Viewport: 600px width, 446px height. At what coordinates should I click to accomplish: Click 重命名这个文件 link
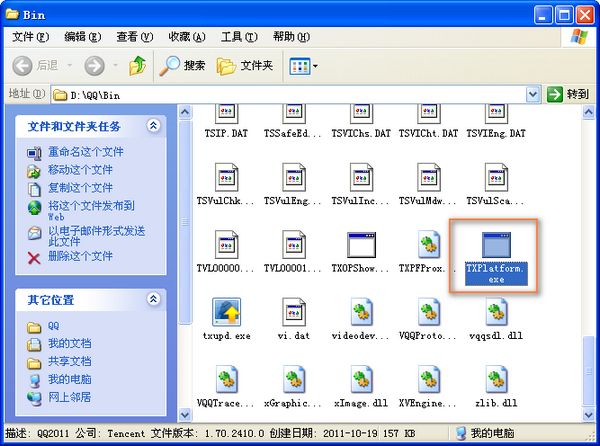tap(86, 152)
